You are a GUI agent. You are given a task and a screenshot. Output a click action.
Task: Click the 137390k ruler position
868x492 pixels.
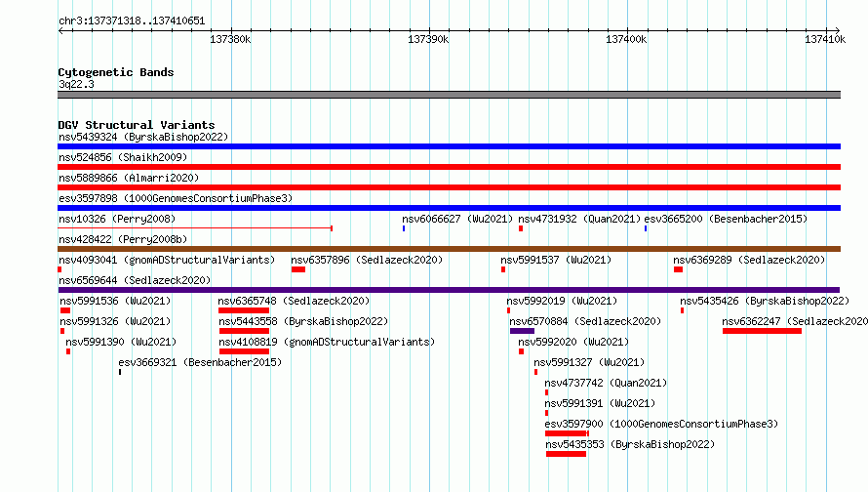pos(428,39)
